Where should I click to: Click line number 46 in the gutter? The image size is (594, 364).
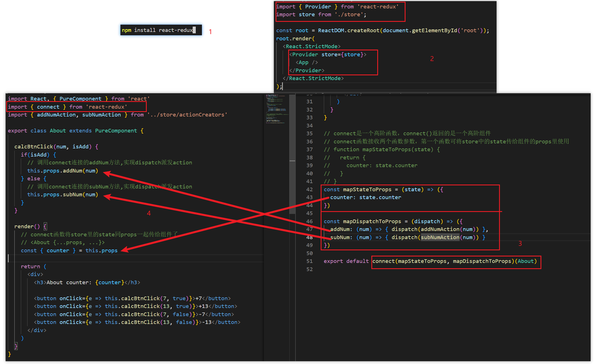[309, 221]
